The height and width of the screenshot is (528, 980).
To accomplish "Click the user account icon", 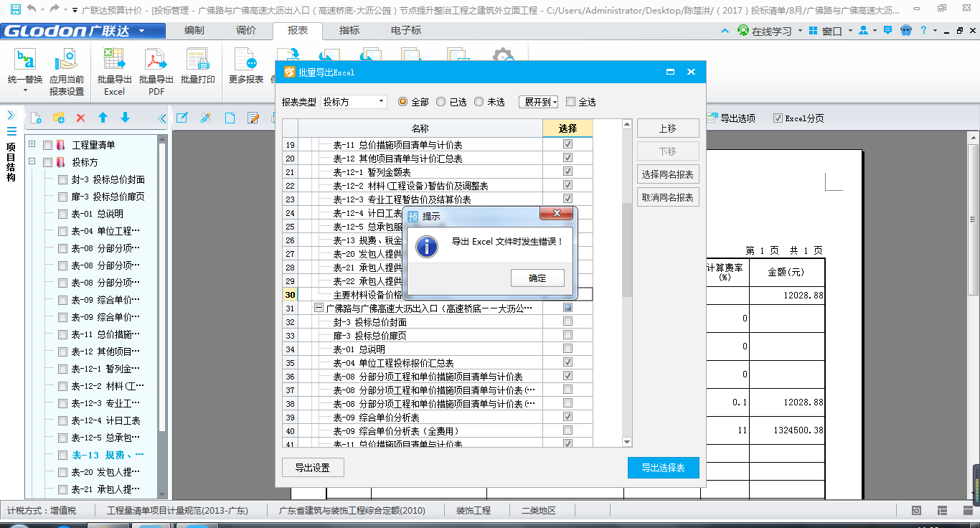I will 864,31.
